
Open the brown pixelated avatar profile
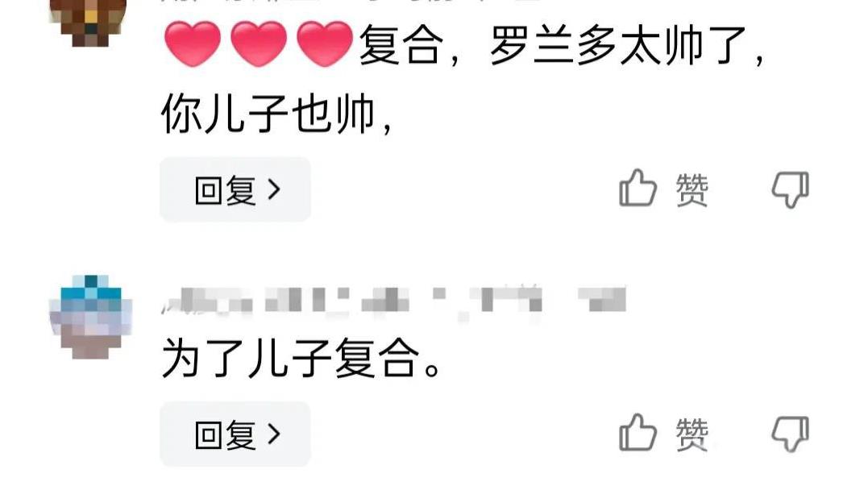click(89, 21)
